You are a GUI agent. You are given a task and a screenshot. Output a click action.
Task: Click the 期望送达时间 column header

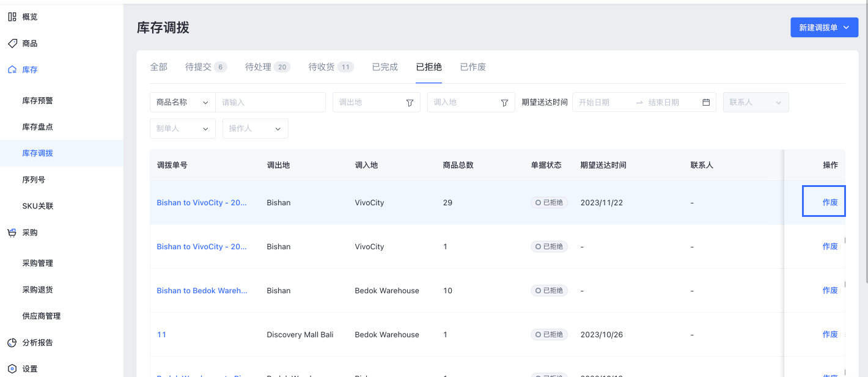[604, 165]
